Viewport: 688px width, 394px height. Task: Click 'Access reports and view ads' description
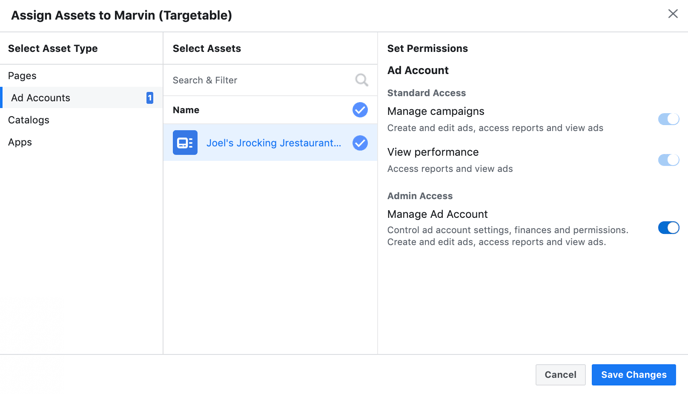(450, 168)
